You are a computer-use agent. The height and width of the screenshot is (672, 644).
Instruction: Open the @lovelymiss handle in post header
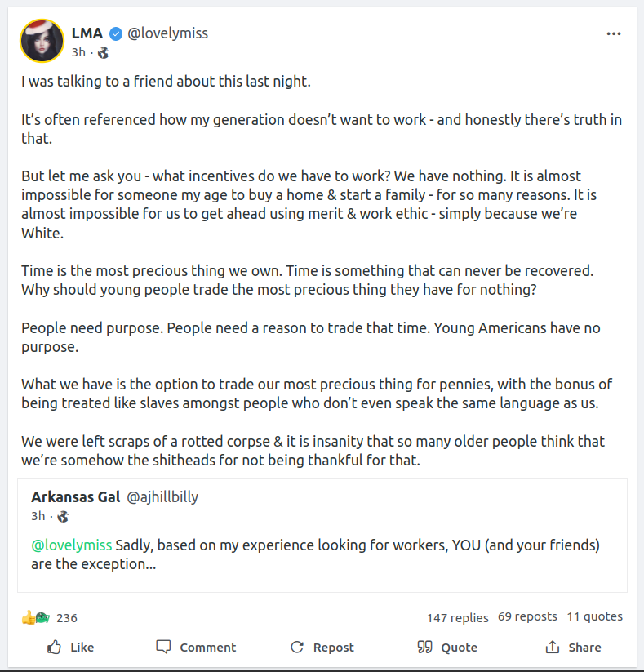click(168, 33)
